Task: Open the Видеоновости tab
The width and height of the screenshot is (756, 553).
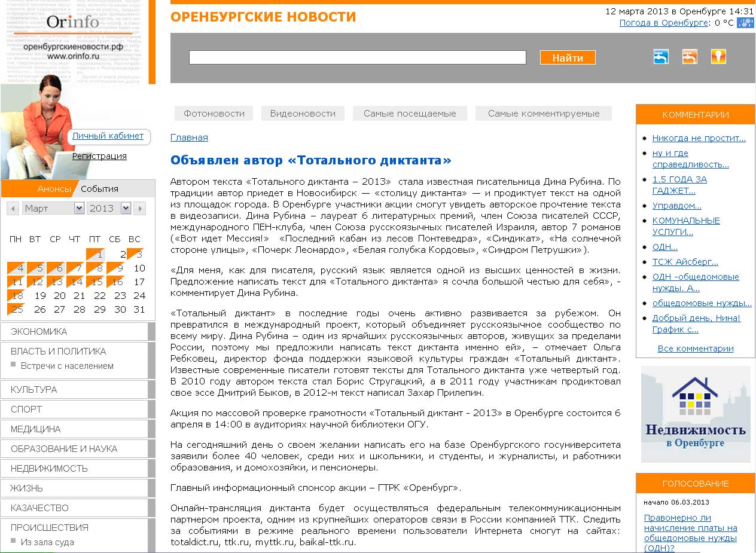Action: coord(303,114)
